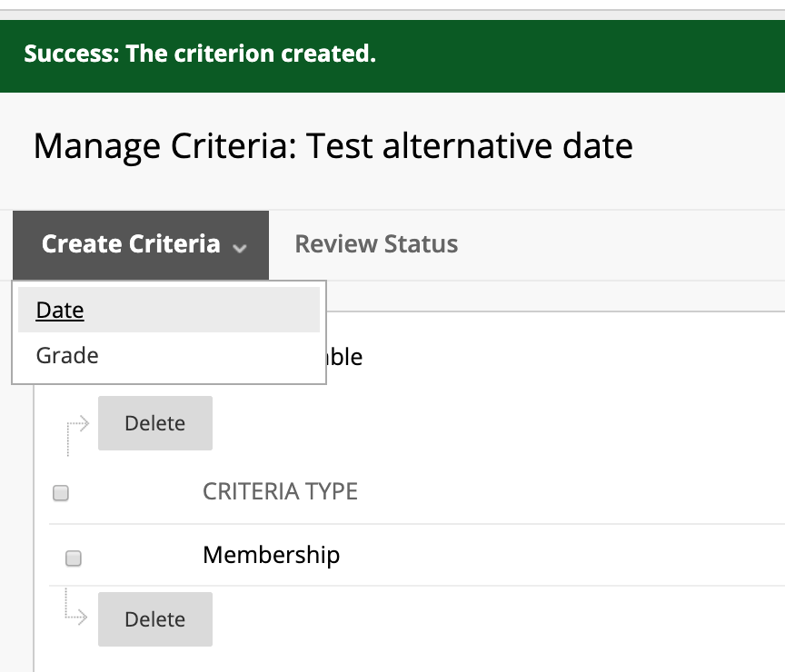Click the 'Success: The criterion created.' message
This screenshot has height=672, width=785.
[200, 54]
